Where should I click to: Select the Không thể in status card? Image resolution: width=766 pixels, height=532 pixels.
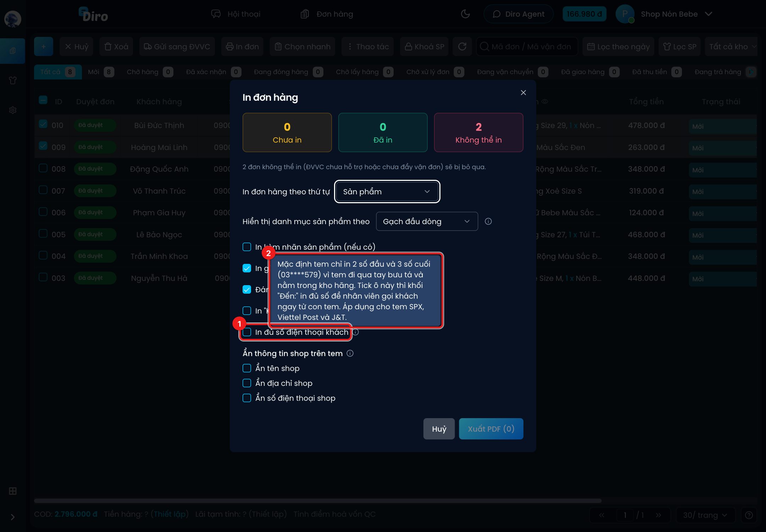[478, 132]
